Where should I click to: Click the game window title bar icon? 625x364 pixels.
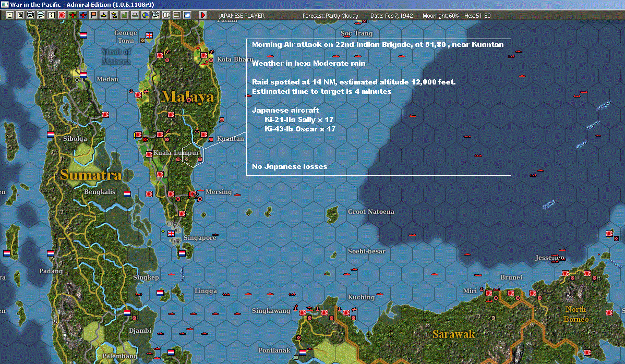pos(5,4)
